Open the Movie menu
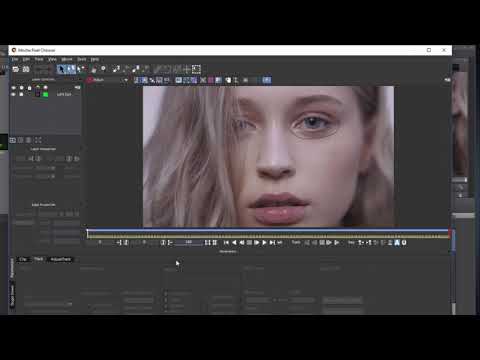Viewport: 480px width, 360px height. pos(67,59)
